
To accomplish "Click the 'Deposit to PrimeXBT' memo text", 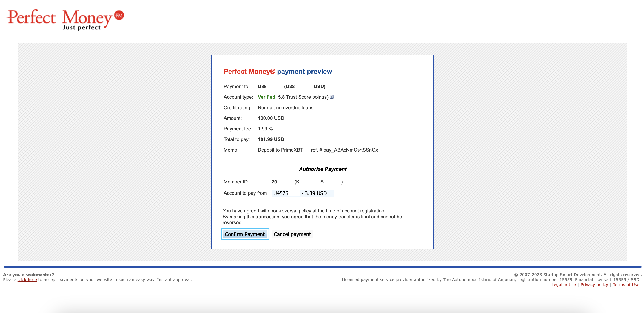I will [x=280, y=150].
